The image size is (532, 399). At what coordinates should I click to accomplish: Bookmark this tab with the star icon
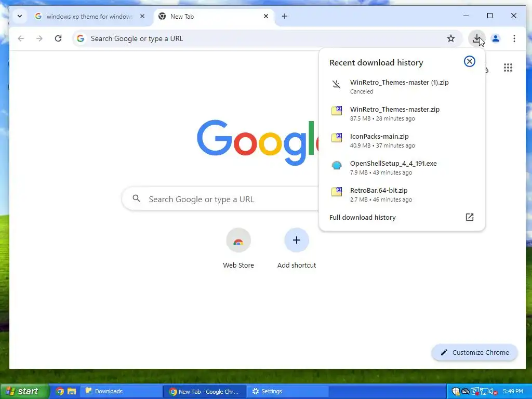pos(450,38)
